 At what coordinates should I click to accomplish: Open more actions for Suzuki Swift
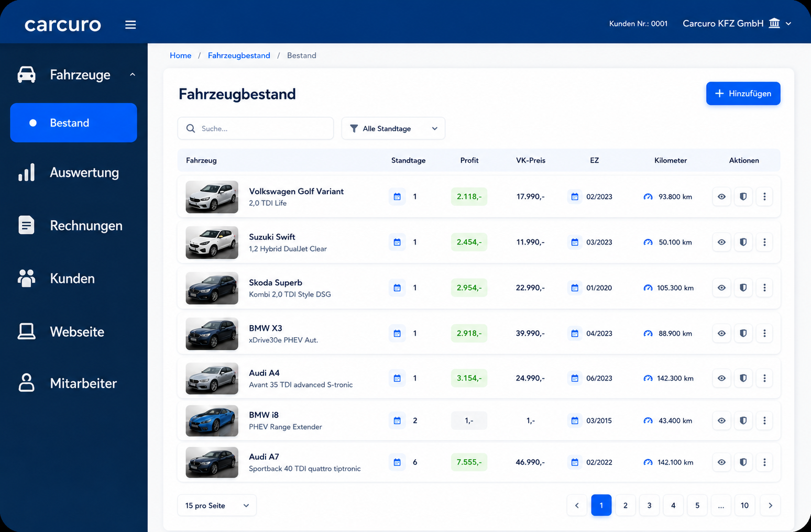(764, 242)
